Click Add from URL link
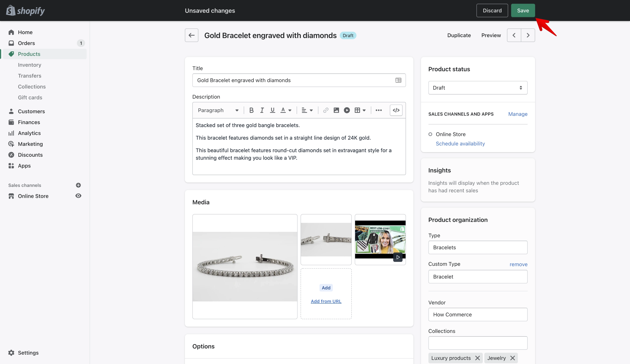The width and height of the screenshot is (630, 364). pyautogui.click(x=326, y=301)
